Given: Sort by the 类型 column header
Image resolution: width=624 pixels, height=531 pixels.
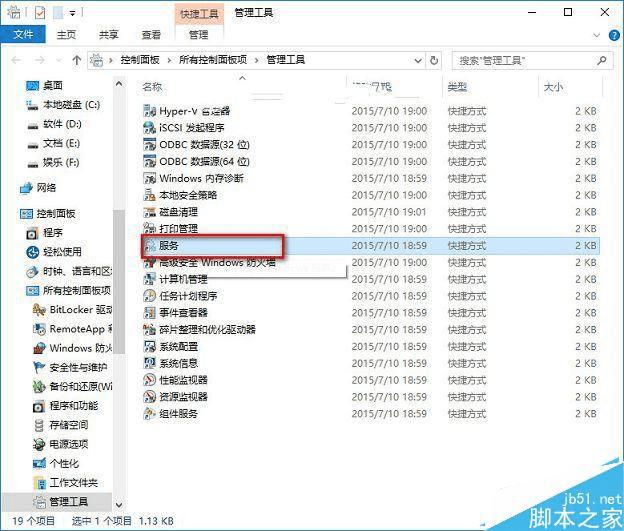Looking at the screenshot, I should pyautogui.click(x=457, y=86).
